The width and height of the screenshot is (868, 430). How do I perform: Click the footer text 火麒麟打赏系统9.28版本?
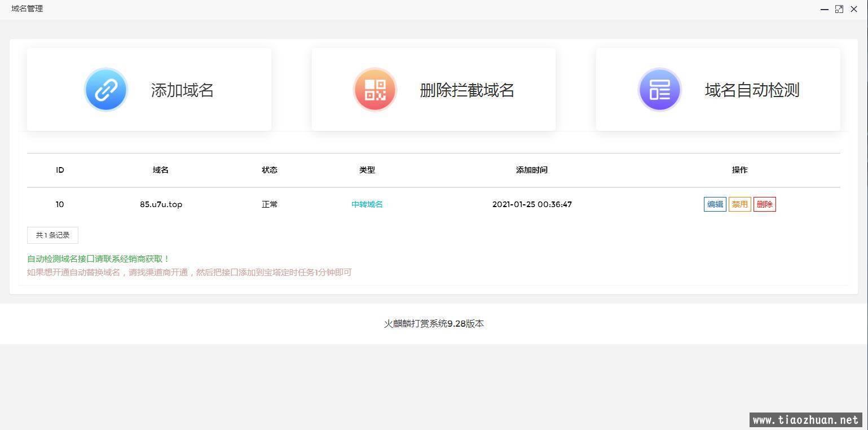(434, 324)
